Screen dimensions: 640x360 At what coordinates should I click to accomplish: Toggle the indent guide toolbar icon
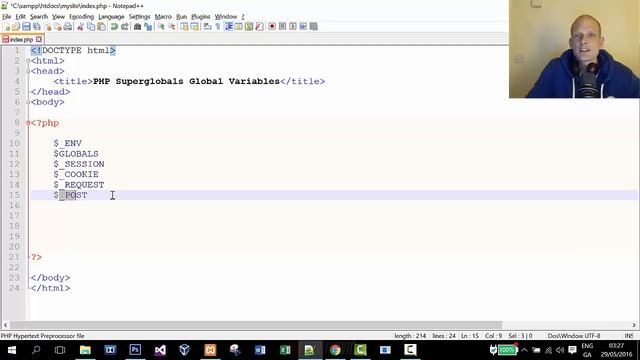(x=229, y=27)
